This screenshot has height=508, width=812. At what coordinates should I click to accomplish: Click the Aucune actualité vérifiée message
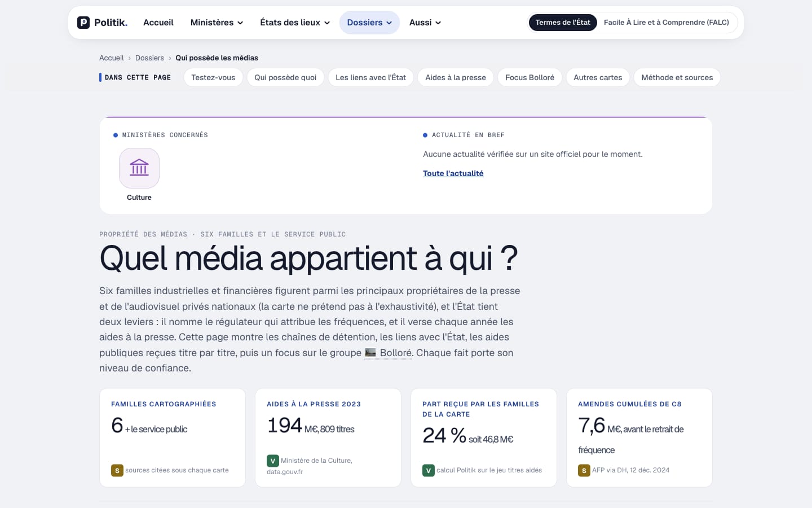(x=533, y=154)
